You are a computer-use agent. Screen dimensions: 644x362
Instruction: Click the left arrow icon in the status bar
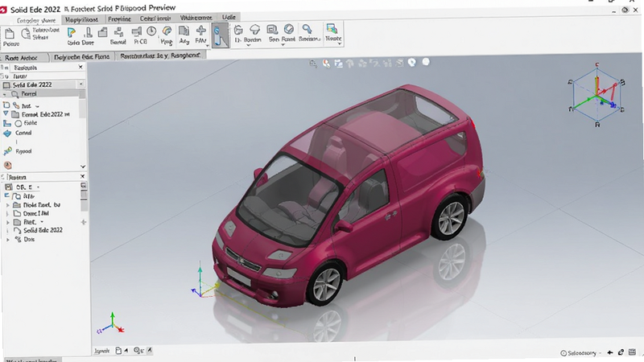tap(610, 352)
